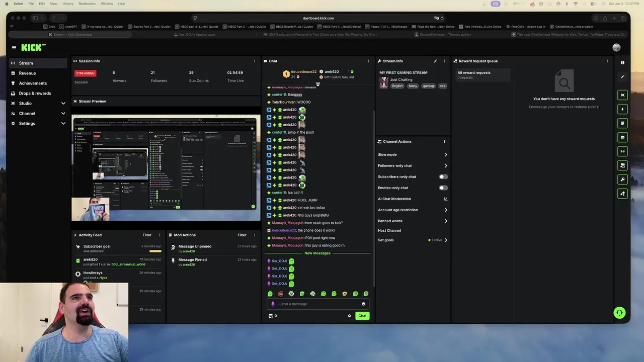Open Activity Feed Filter dropdown
The width and height of the screenshot is (644, 362).
(147, 235)
